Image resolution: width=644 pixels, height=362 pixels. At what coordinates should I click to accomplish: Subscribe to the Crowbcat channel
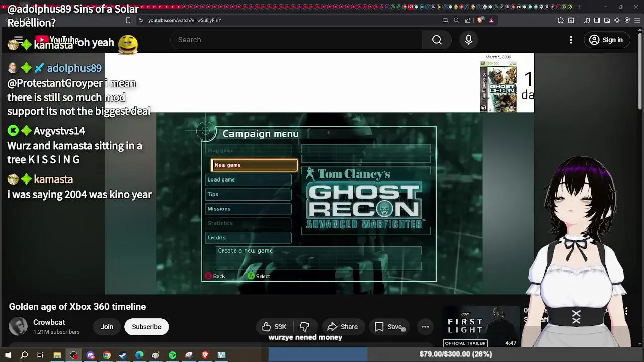[x=146, y=327]
